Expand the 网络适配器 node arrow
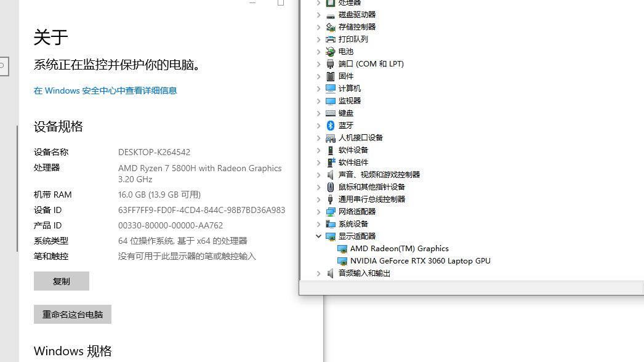This screenshot has height=362, width=644. coord(318,212)
